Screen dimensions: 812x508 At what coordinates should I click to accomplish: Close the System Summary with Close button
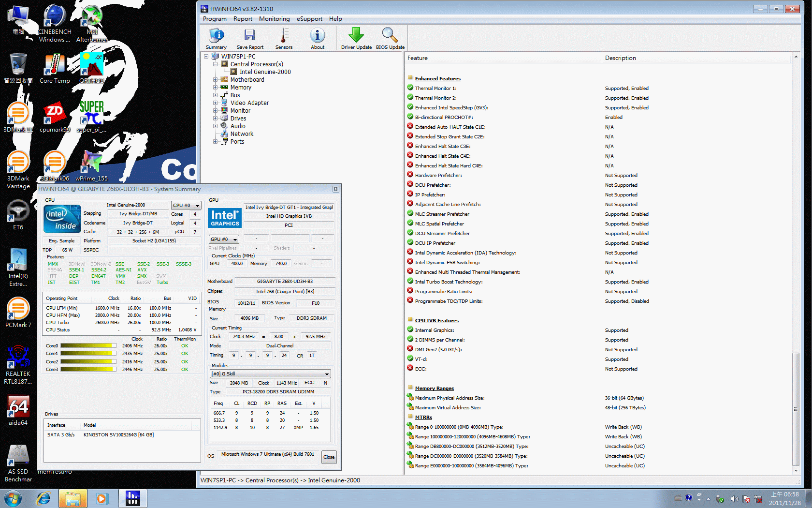pos(329,457)
